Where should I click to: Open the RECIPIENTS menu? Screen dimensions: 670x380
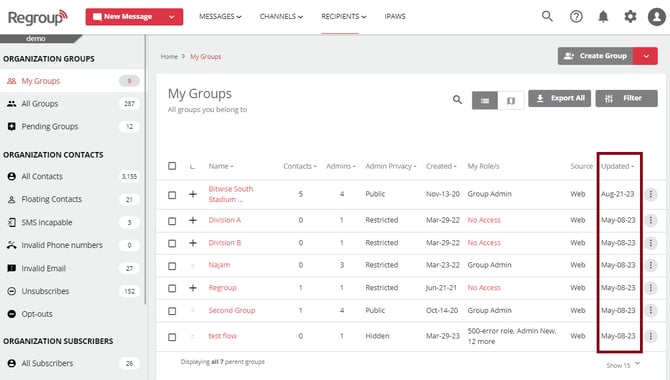click(x=344, y=16)
